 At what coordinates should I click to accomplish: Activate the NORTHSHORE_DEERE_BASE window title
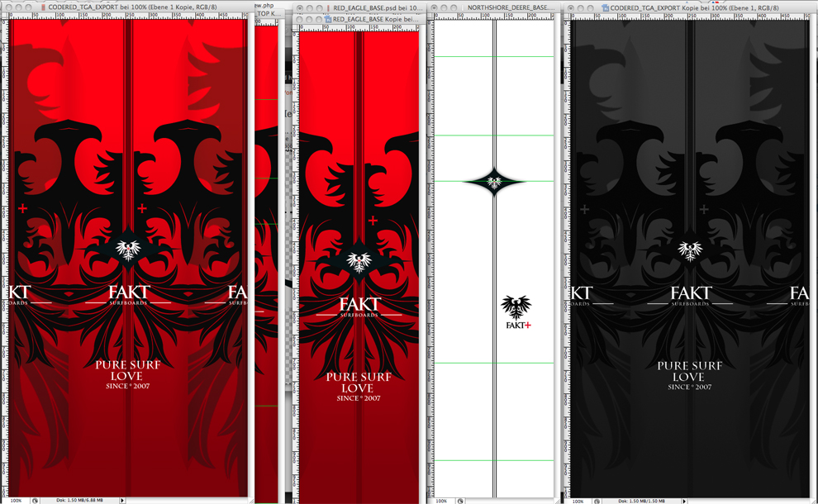click(510, 7)
